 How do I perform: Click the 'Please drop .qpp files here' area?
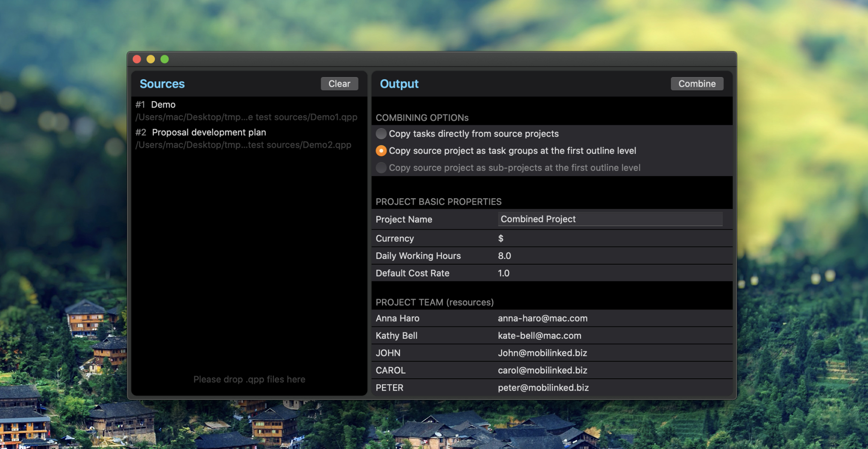pyautogui.click(x=249, y=379)
